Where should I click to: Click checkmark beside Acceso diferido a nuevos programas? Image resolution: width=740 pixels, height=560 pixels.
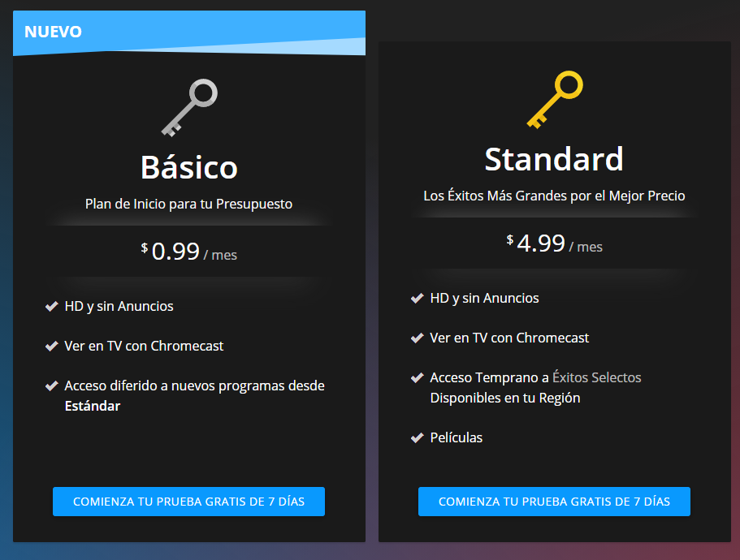point(51,386)
